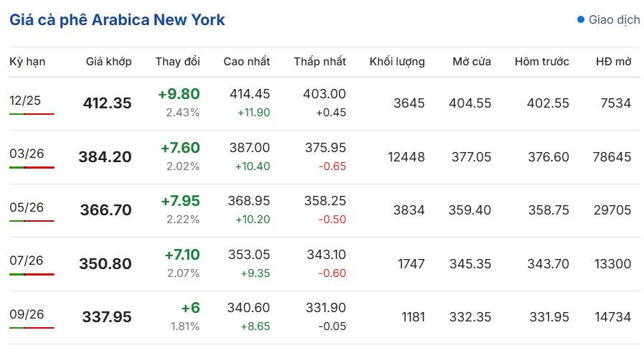Select the 337.95 price for 09/26
644x348 pixels.
pyautogui.click(x=108, y=317)
